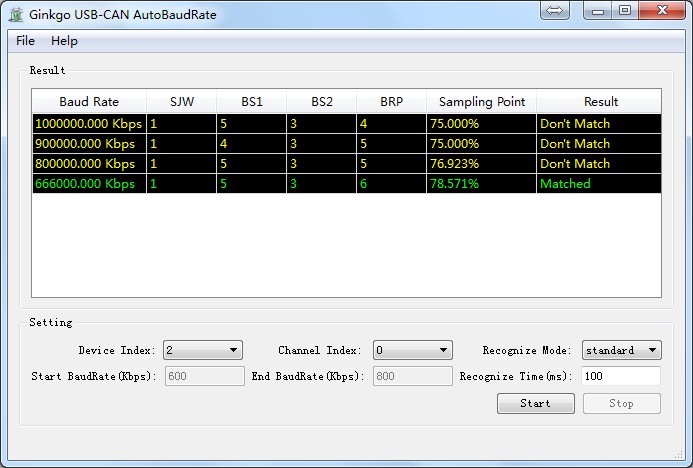Click the Sampling Point column header
693x468 pixels.
(481, 102)
